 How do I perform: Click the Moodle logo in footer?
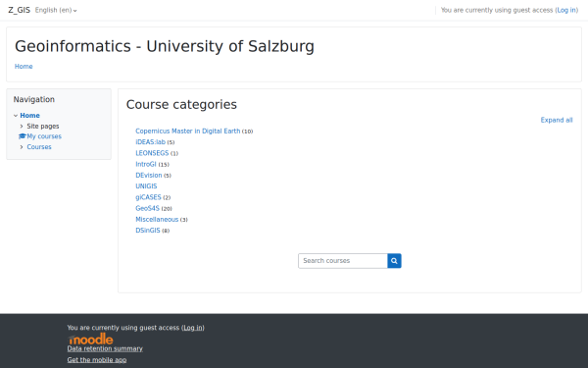point(90,340)
